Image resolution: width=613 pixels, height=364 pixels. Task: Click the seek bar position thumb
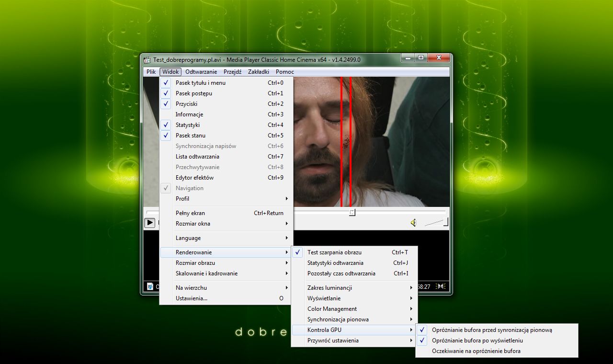(352, 212)
